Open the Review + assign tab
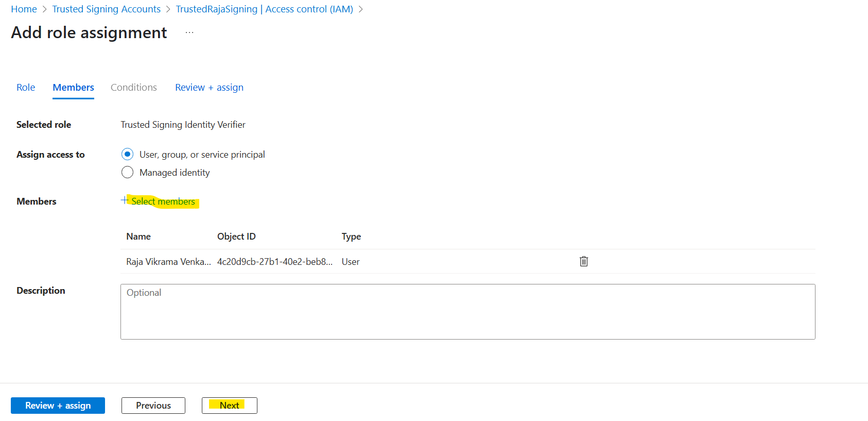Image resolution: width=868 pixels, height=421 pixels. point(209,88)
